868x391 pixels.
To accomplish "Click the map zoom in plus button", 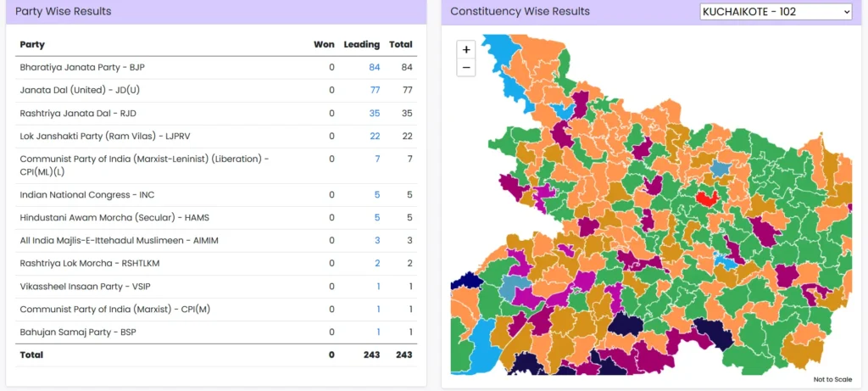I will pyautogui.click(x=465, y=50).
